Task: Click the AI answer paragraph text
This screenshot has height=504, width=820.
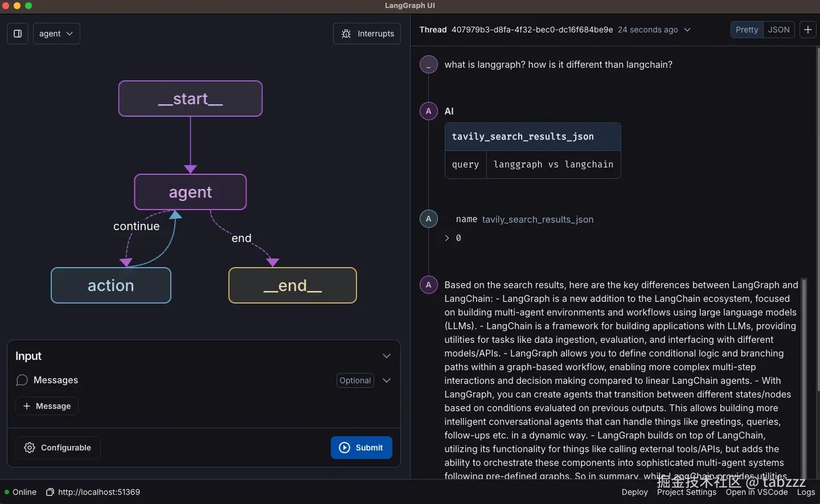Action: click(621, 380)
